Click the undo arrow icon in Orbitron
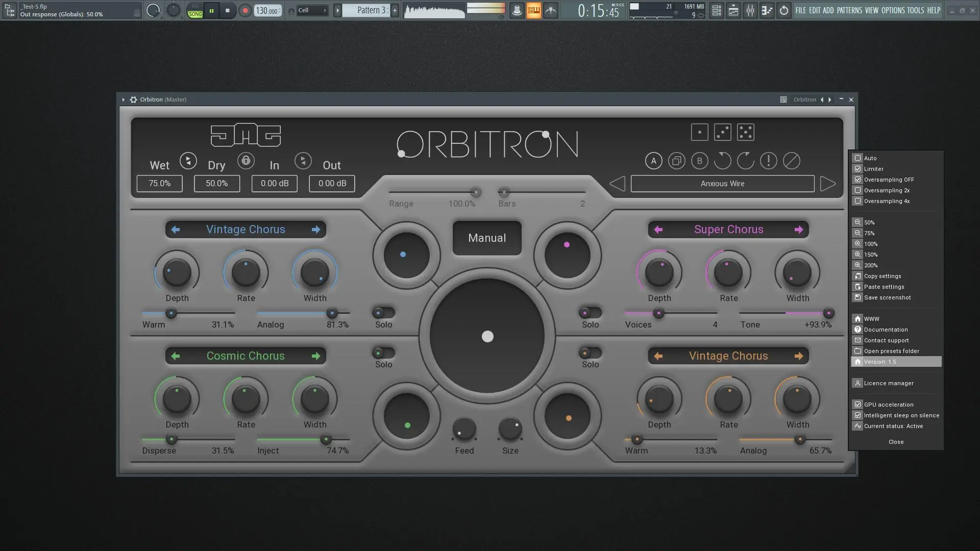980x551 pixels. [x=722, y=161]
